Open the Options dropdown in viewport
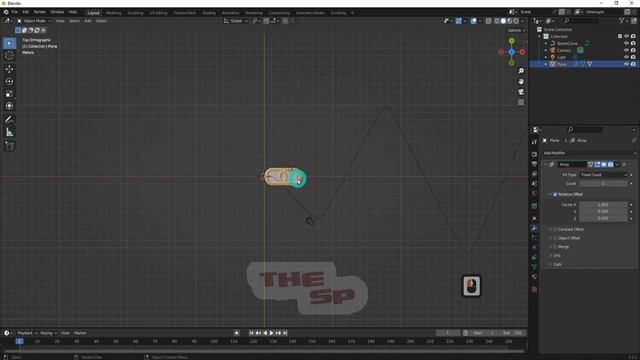 coord(516,30)
